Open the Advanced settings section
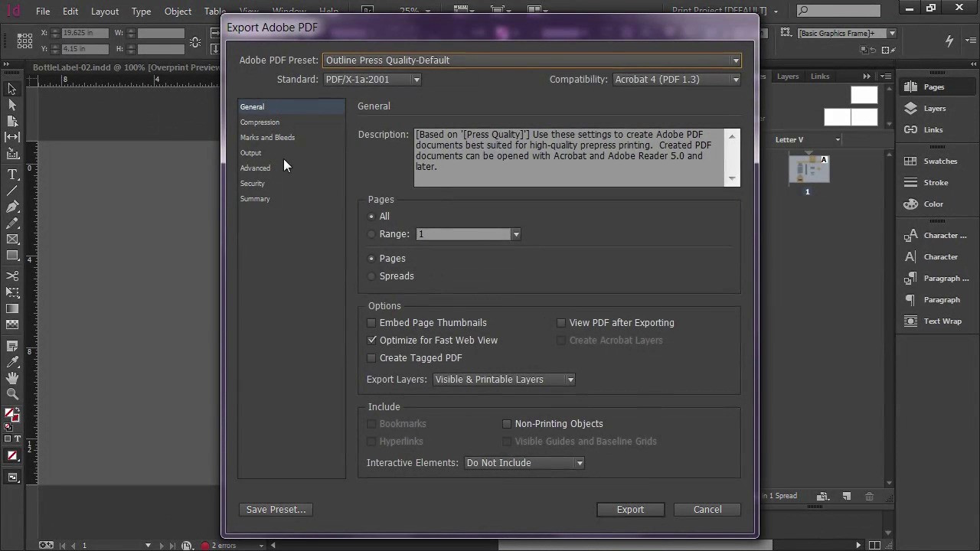The width and height of the screenshot is (980, 551). point(255,168)
